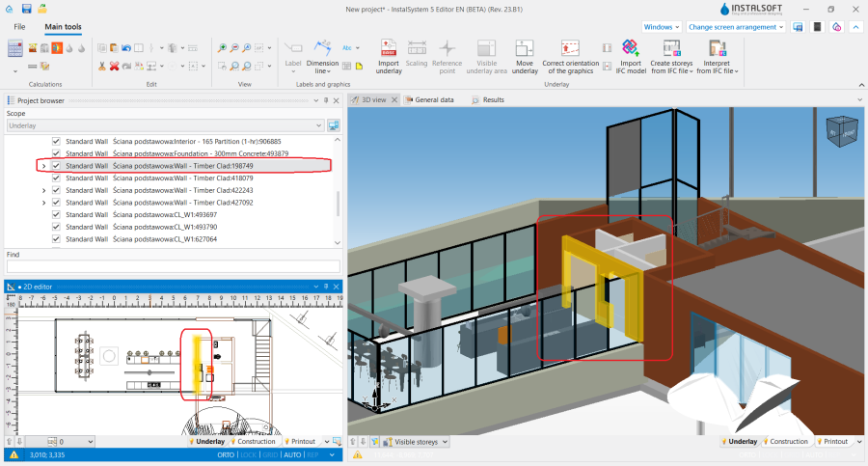This screenshot has width=868, height=466.
Task: Click the Scope panel monitor icon
Action: pos(334,125)
